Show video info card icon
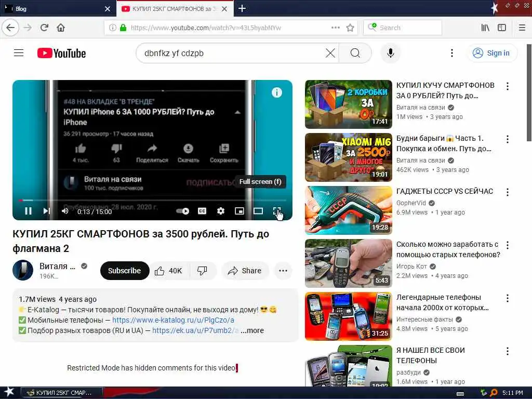 276,92
